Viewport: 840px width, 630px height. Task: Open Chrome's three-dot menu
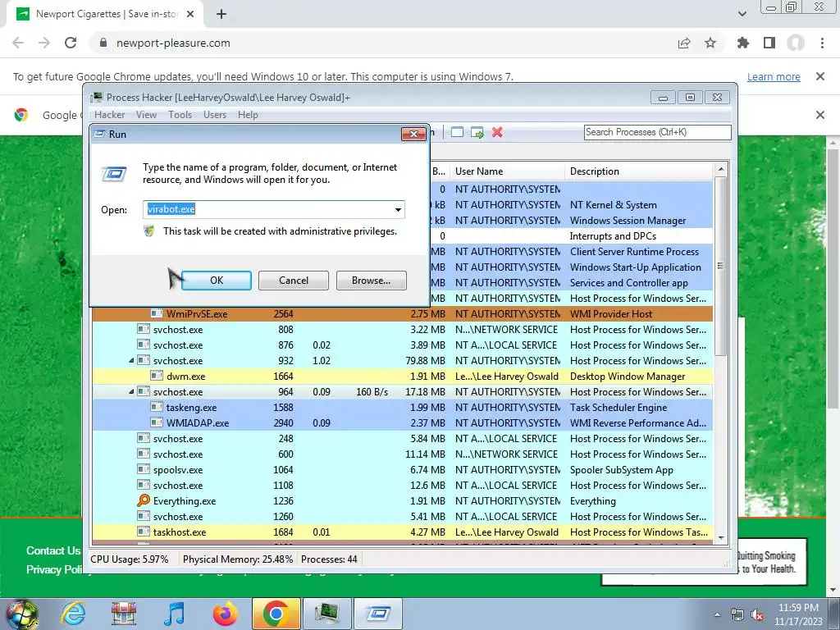[822, 43]
